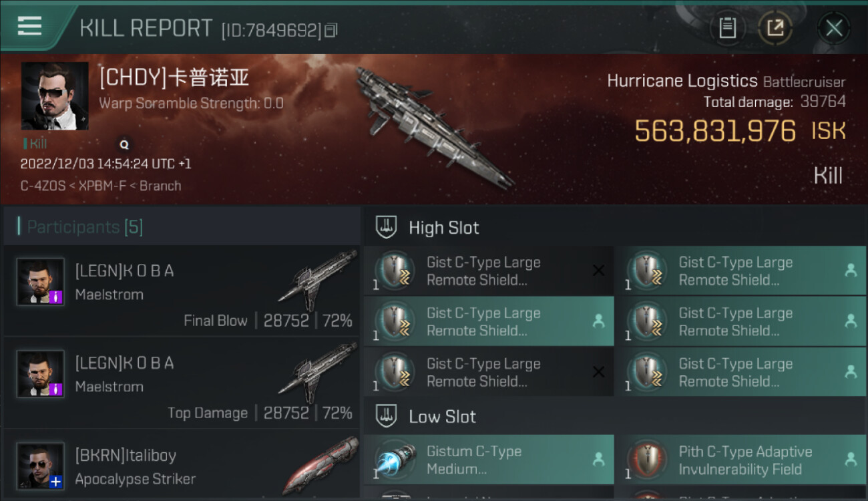Copy the kill report ID icon
The width and height of the screenshot is (868, 501).
tap(332, 29)
